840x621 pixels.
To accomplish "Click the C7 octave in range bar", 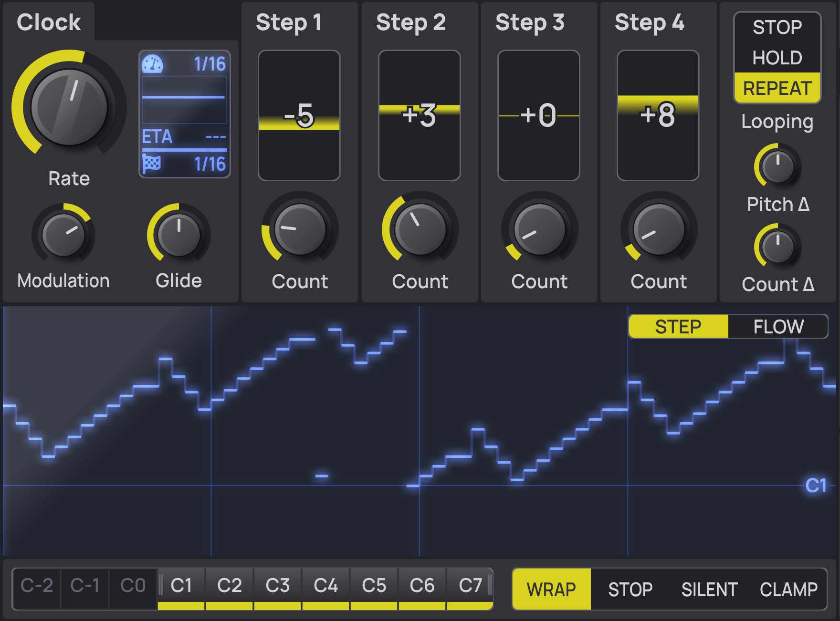I will coord(470,589).
